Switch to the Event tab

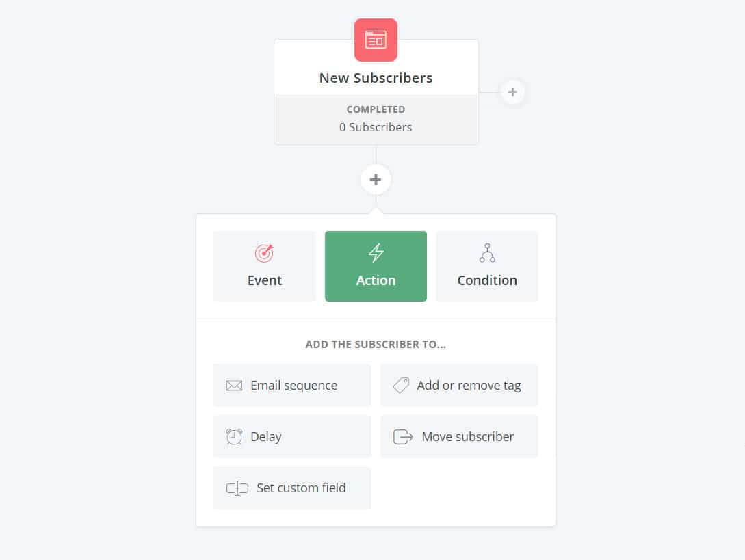pos(265,267)
